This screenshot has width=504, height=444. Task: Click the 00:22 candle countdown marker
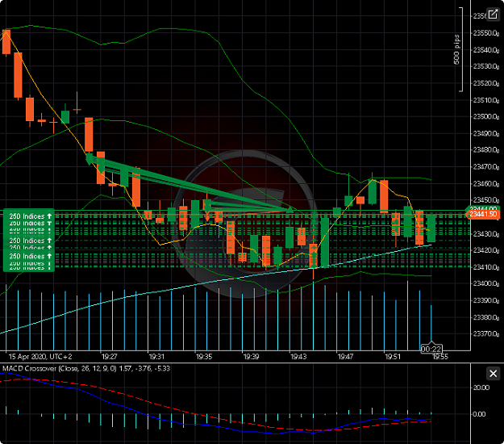pyautogui.click(x=431, y=350)
